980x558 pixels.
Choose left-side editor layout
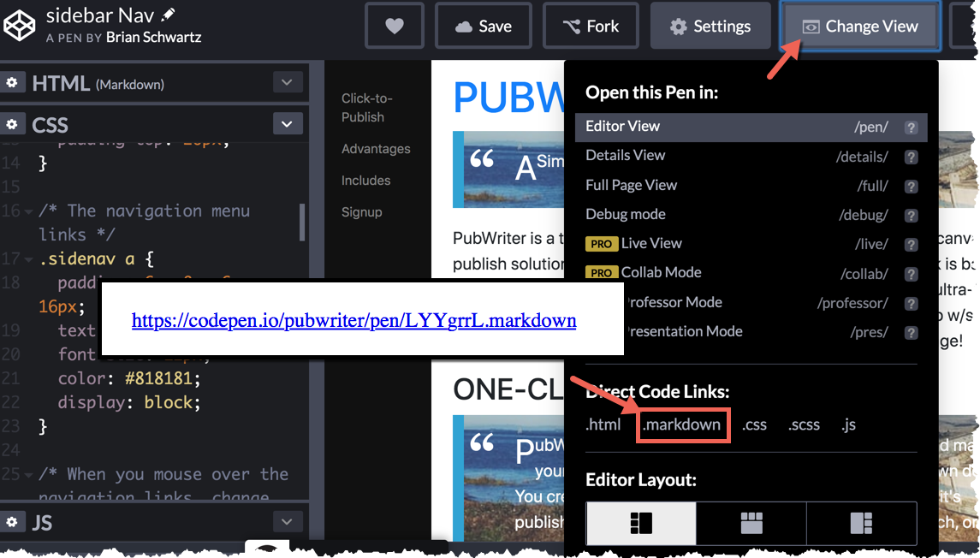point(641,523)
